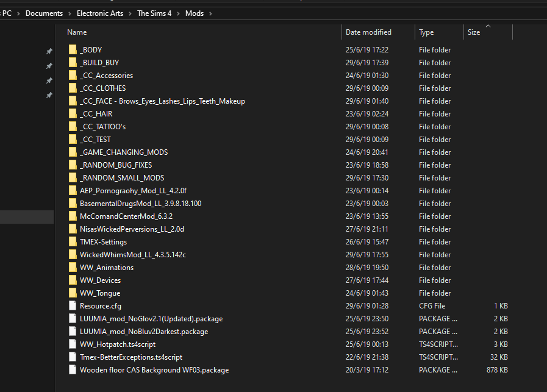Click Mods in the address bar
The image size is (547, 392).
tap(195, 13)
